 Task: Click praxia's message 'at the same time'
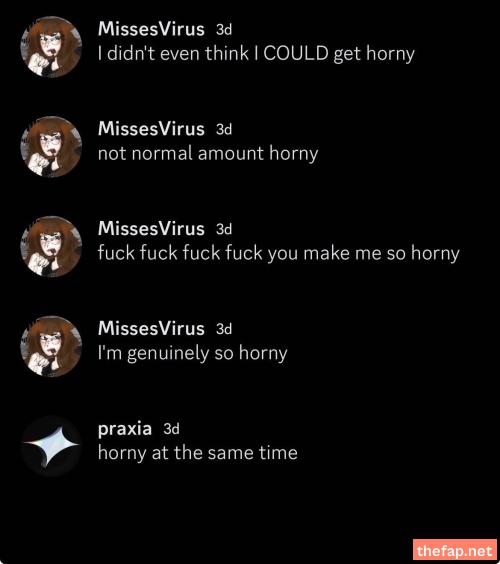pos(197,453)
